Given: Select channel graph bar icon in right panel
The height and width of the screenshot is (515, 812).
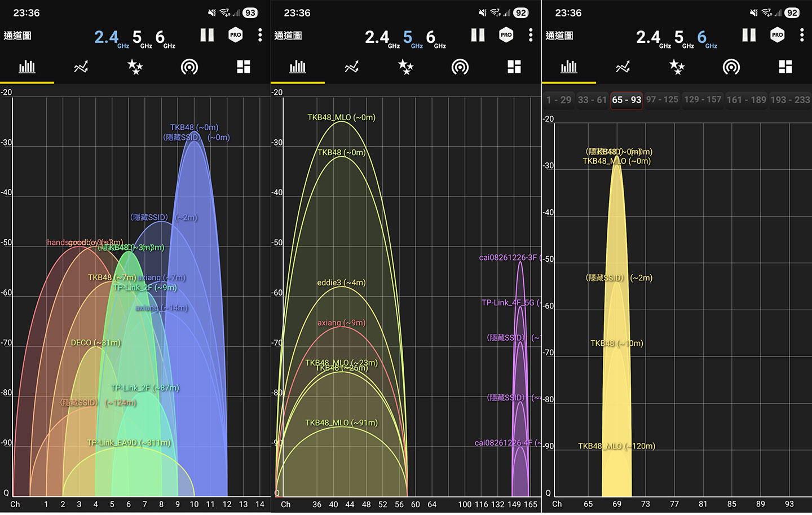Looking at the screenshot, I should click(568, 67).
